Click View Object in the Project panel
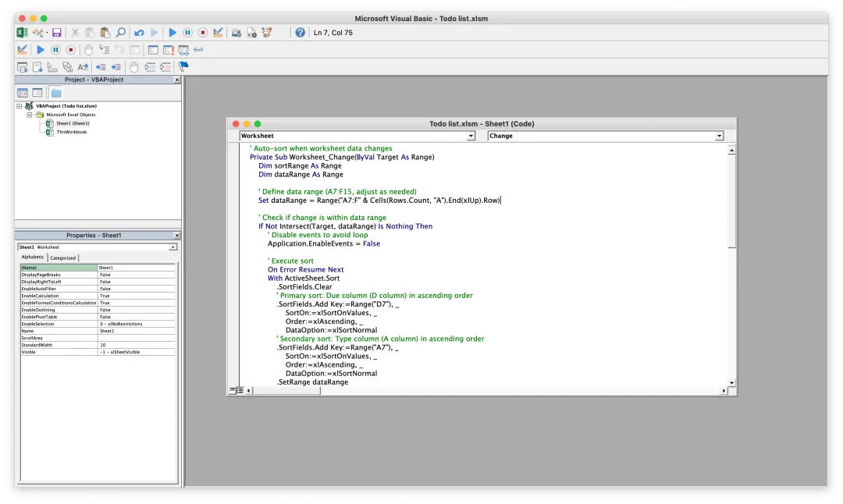Screen dimensions: 843x504 37,93
